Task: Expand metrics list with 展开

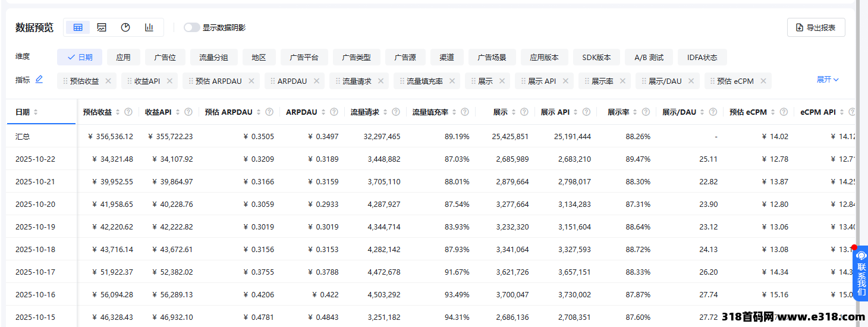Action: click(828, 80)
